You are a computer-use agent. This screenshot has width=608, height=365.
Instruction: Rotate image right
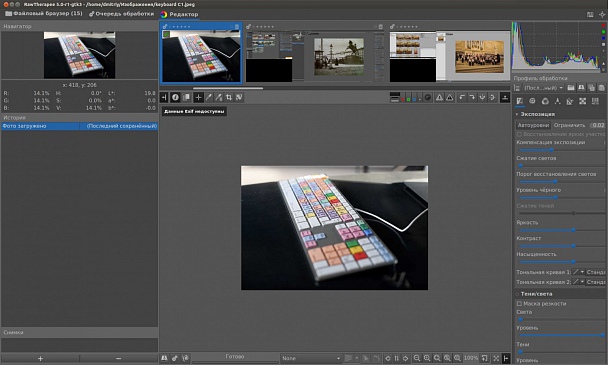[x=472, y=97]
